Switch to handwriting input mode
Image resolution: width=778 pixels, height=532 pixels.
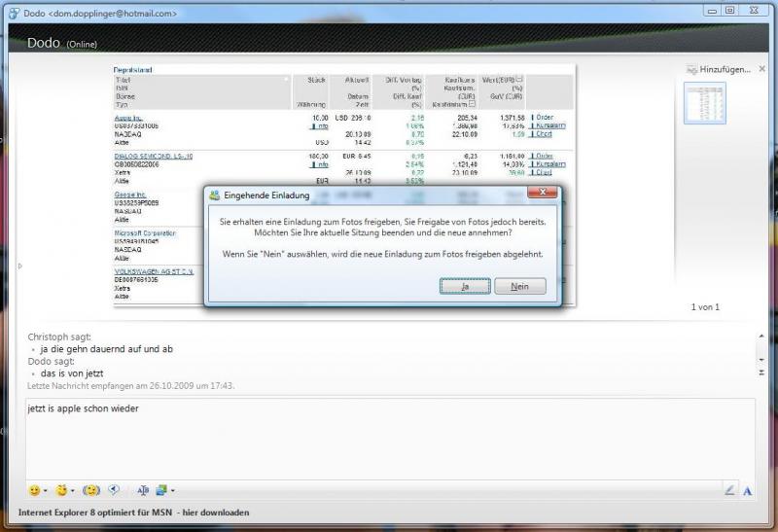[x=729, y=490]
